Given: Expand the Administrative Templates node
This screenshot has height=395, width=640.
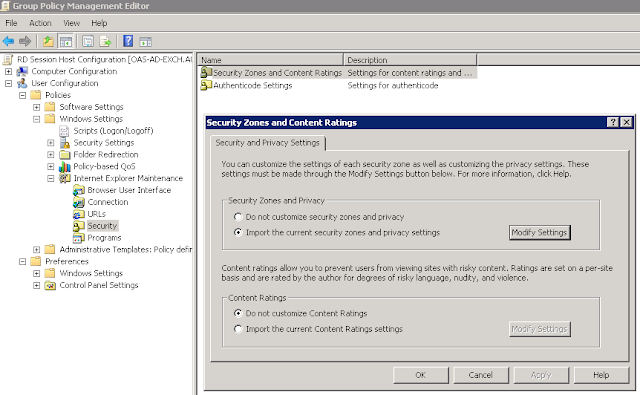Looking at the screenshot, I should (x=36, y=249).
